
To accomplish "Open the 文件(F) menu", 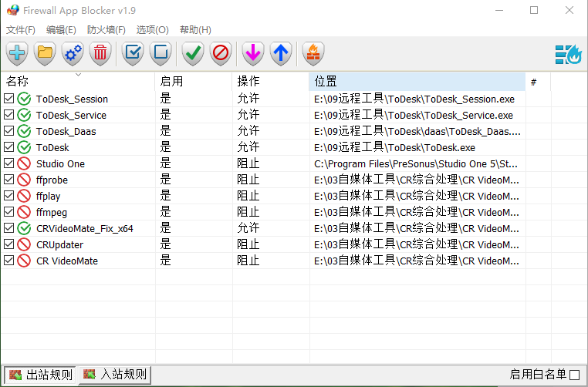I will [x=21, y=29].
